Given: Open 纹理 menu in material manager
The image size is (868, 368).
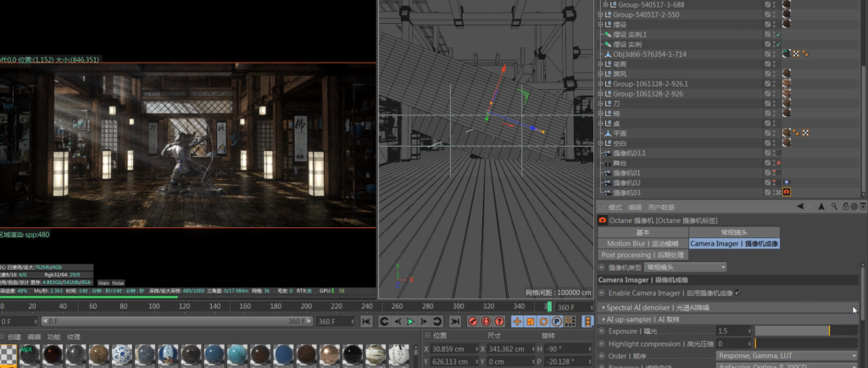Looking at the screenshot, I should [x=74, y=337].
